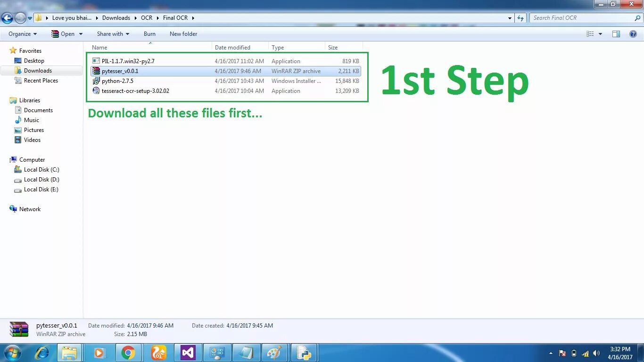The image size is (644, 362).
Task: Open Recent Places in Favorites
Action: [41, 81]
